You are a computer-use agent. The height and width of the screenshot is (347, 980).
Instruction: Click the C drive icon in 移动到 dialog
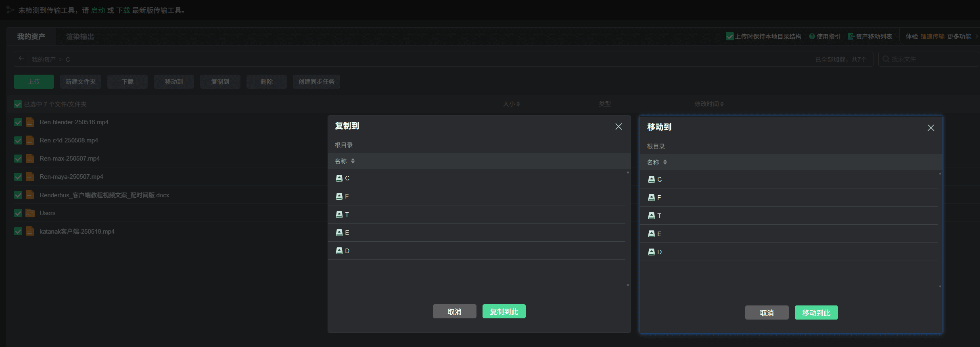click(652, 179)
